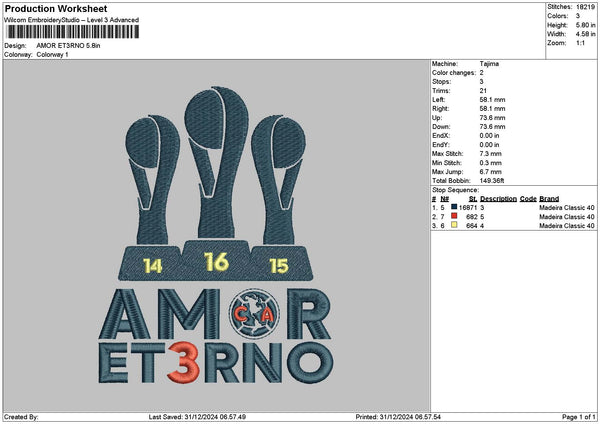Click stitch count 16871 in stop row 1

click(468, 208)
